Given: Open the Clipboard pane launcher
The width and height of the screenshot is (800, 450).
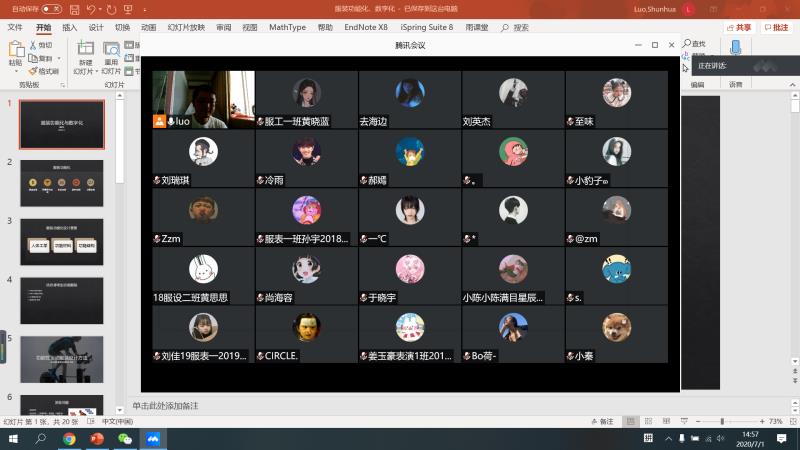Looking at the screenshot, I should [64, 85].
